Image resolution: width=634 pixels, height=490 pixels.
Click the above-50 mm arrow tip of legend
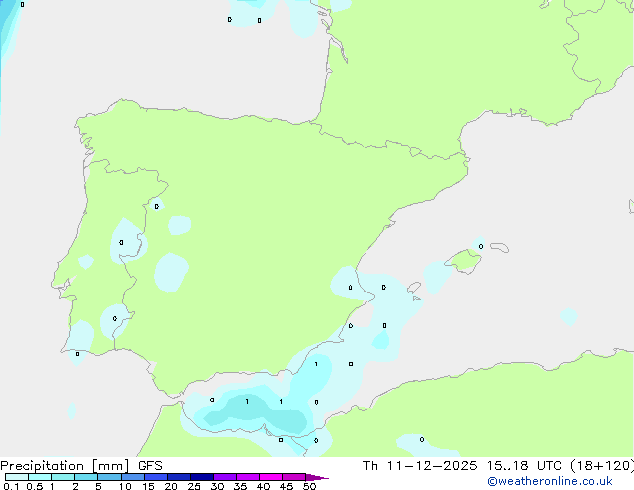click(317, 477)
